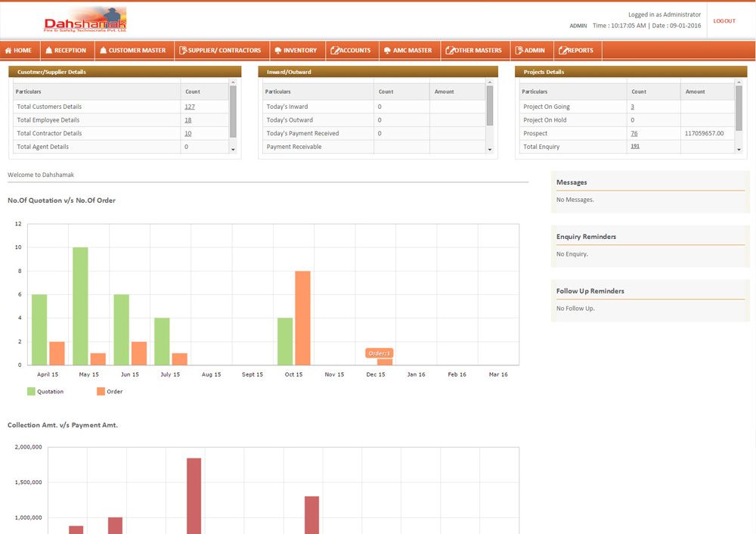Click the edit icon beside OTHER MASTERS
The width and height of the screenshot is (756, 534).
tap(450, 50)
